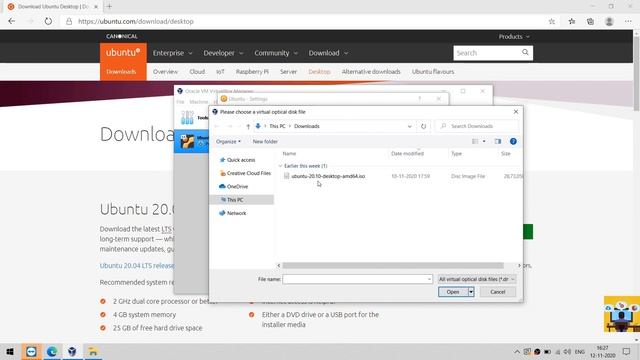Open browser Settings and more menu
Image resolution: width=640 pixels, height=360 pixels.
click(x=628, y=22)
